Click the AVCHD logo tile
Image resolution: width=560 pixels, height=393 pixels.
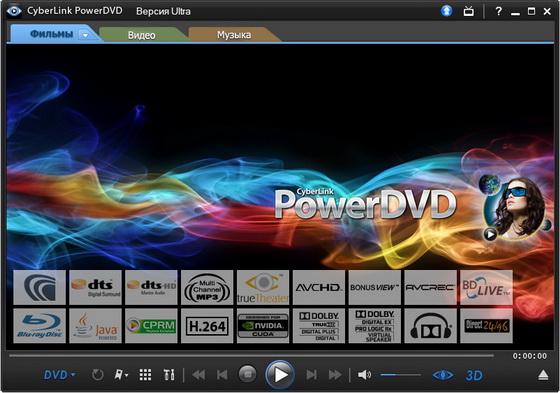pos(319,288)
